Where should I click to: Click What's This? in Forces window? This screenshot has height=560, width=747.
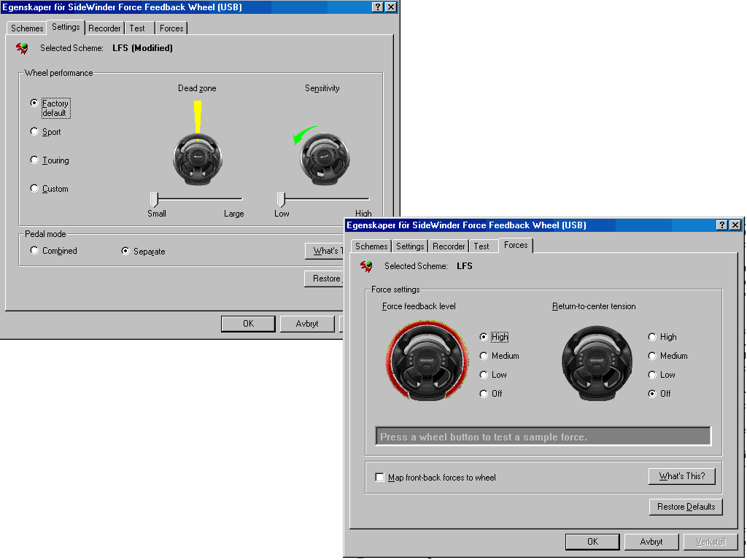click(x=682, y=476)
